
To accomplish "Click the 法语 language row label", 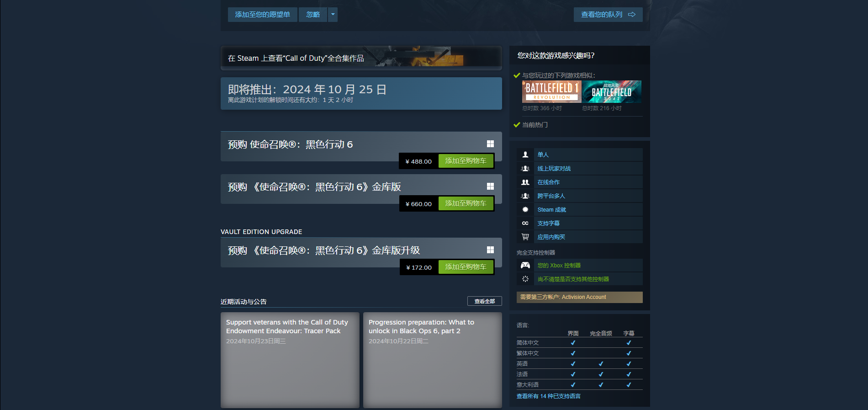I will pos(522,374).
